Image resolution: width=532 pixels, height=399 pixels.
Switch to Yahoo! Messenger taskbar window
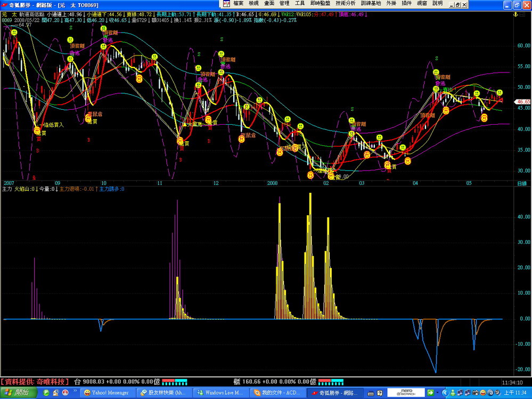(x=106, y=393)
